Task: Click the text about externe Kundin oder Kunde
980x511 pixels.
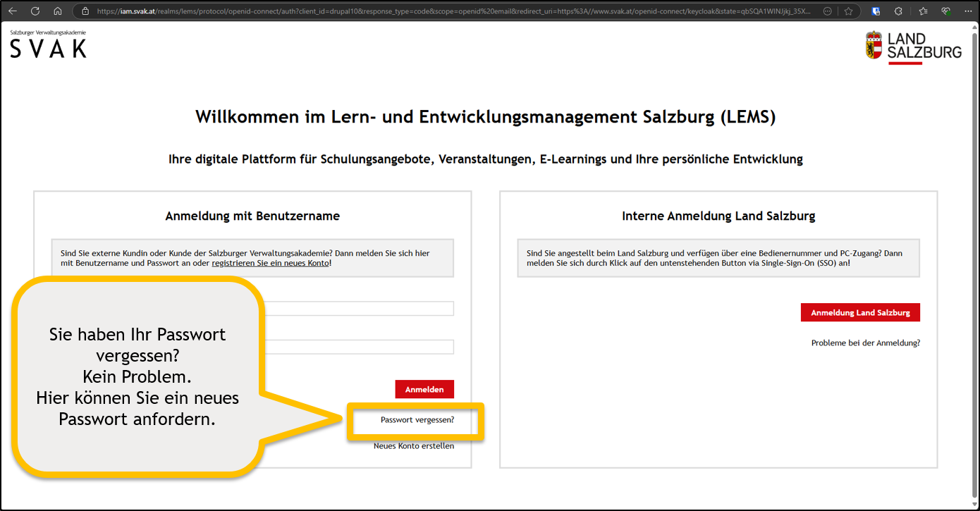Action: tap(252, 258)
